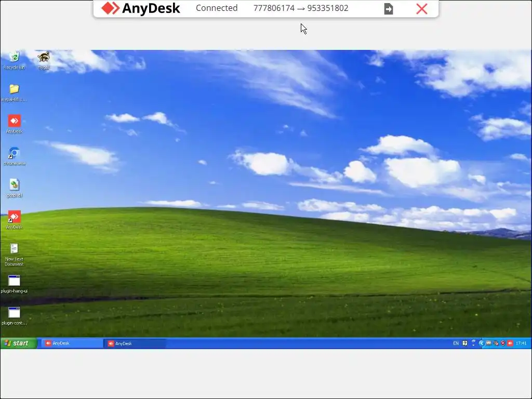Screen dimensions: 532x399
Task: Click the Connected status text
Action: point(217,8)
